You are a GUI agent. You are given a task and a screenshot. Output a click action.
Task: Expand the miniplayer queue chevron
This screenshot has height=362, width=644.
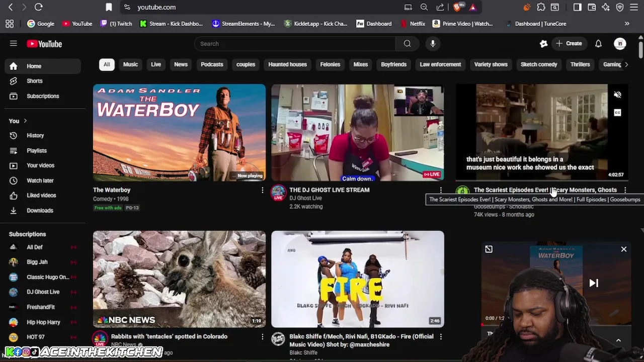tap(618, 340)
